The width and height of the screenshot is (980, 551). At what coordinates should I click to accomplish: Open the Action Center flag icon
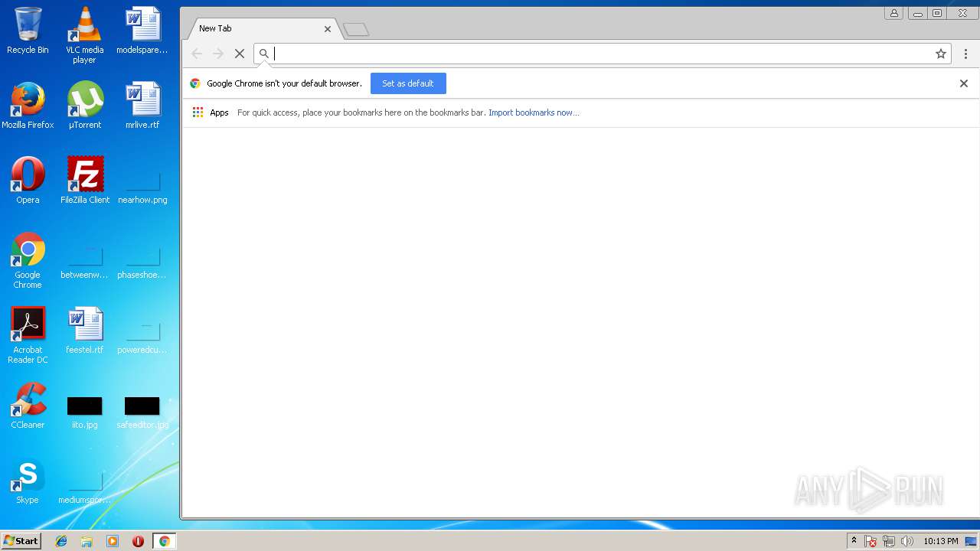point(871,541)
